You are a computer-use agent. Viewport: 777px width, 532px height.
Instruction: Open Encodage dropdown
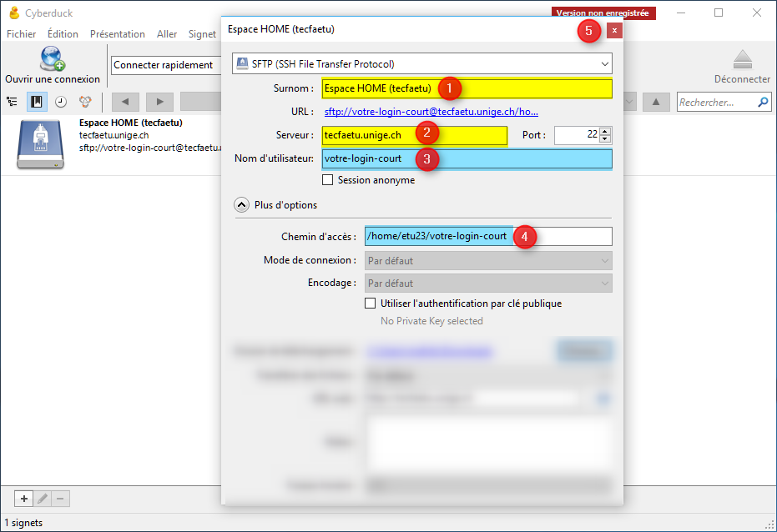[488, 283]
